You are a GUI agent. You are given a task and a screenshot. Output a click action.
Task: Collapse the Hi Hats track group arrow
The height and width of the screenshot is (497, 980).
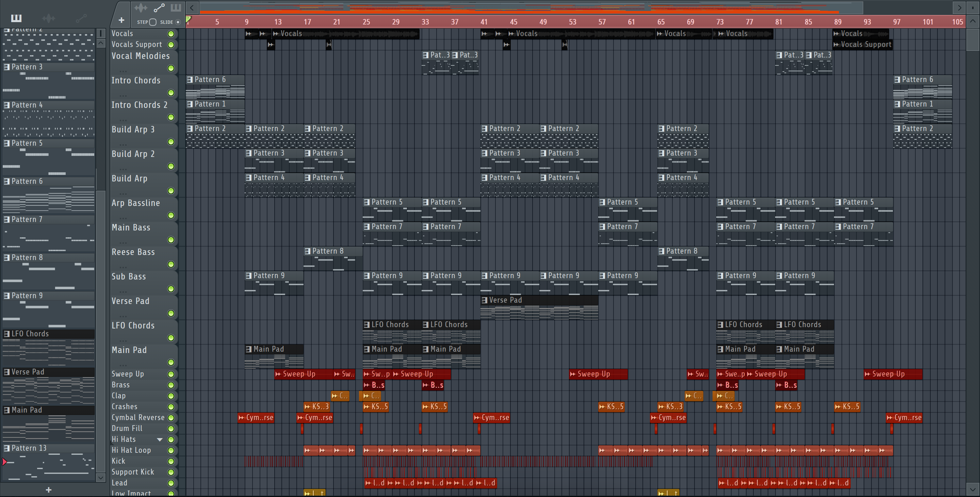click(160, 439)
